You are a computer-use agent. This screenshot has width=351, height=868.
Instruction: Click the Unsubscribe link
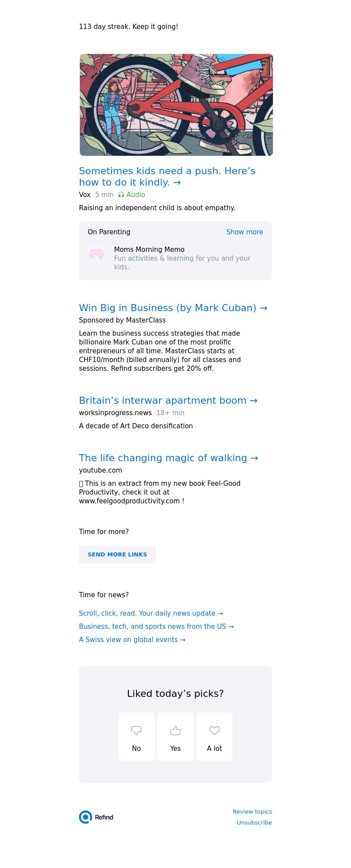point(254,823)
